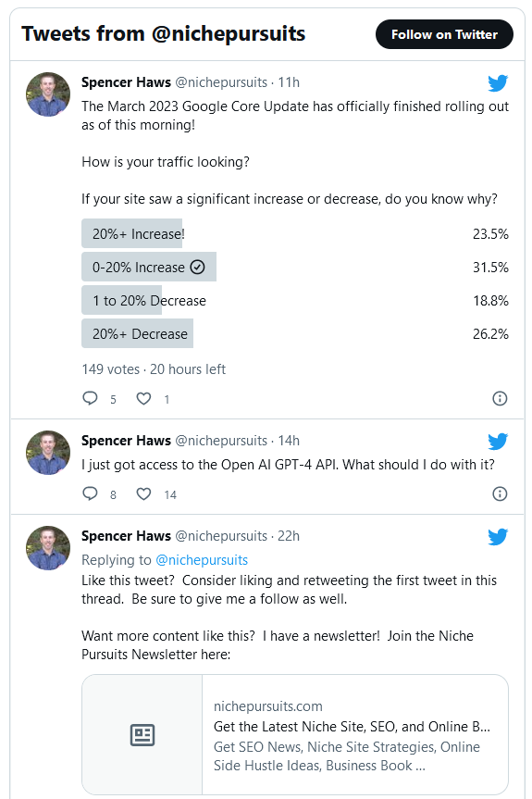Like the GPT-4 API tweet
This screenshot has height=799, width=532.
(x=143, y=493)
